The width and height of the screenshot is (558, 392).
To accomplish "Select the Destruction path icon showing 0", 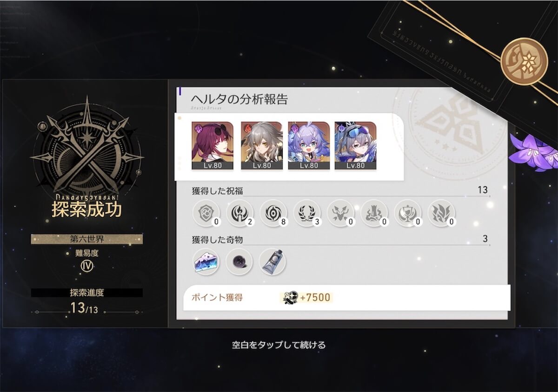I will pos(374,213).
